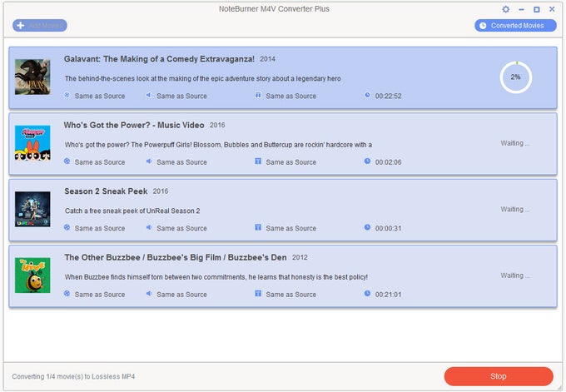Click 'Waiting ...' status in Season 2 Sneak Peek row
566x392 pixels.
pos(515,209)
